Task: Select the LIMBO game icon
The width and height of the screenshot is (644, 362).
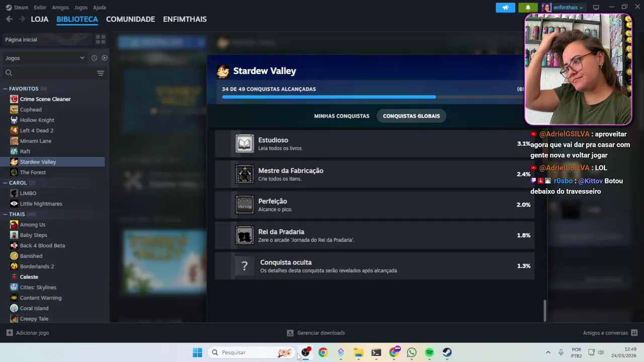Action: (14, 193)
